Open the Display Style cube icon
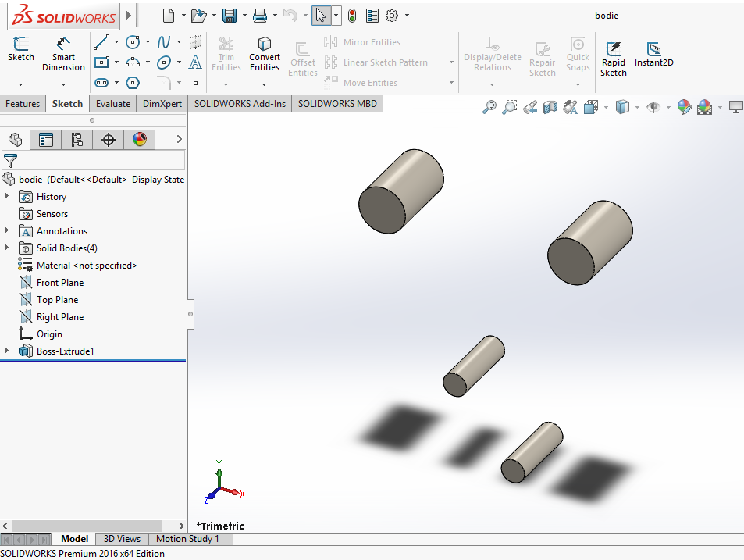This screenshot has width=744, height=560. [622, 107]
